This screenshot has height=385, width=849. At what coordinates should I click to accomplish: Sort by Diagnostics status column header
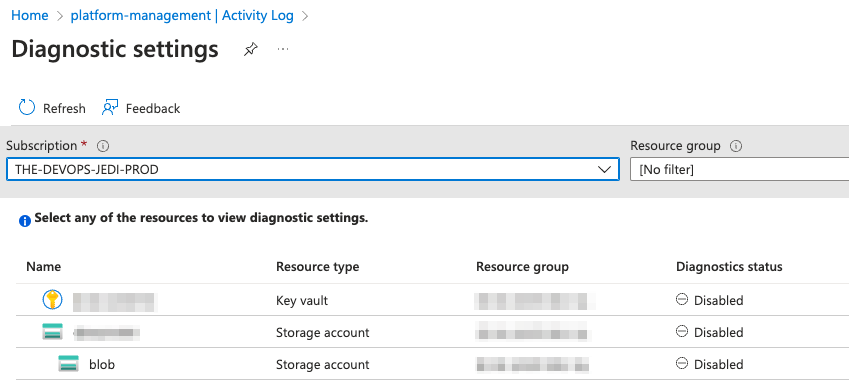[729, 266]
